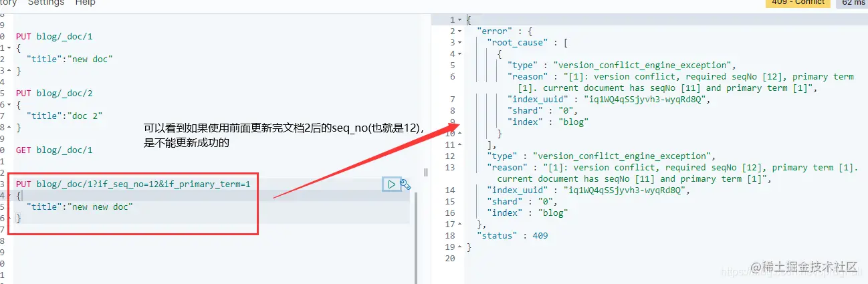Click the "title":"new new doc" line
This screenshot has height=284, width=868.
80,207
